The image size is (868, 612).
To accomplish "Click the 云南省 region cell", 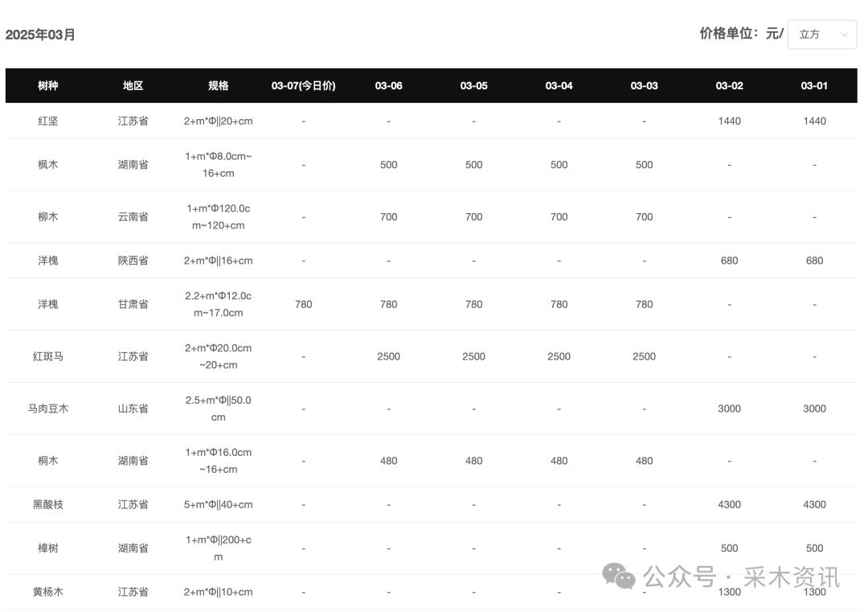I will click(133, 216).
